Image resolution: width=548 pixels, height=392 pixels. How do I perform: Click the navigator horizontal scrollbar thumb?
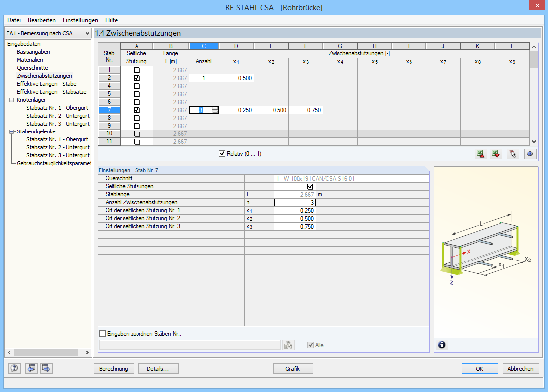tap(46, 353)
